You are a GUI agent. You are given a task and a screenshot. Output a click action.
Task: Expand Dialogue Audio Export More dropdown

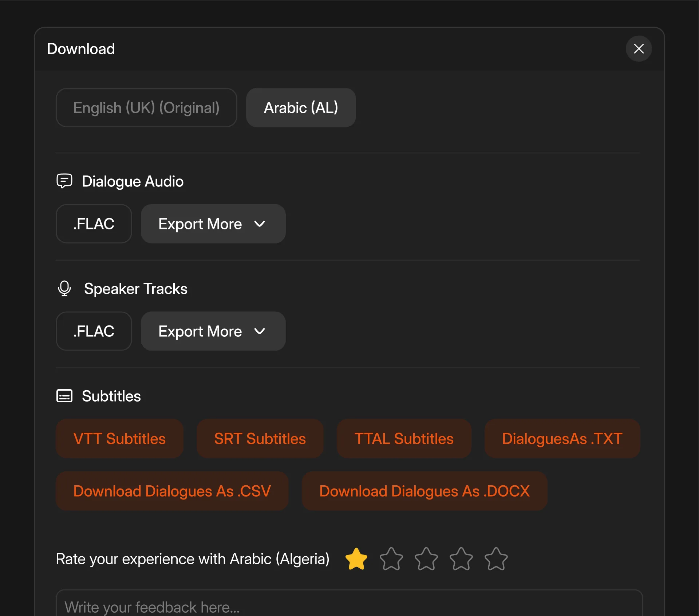point(213,224)
